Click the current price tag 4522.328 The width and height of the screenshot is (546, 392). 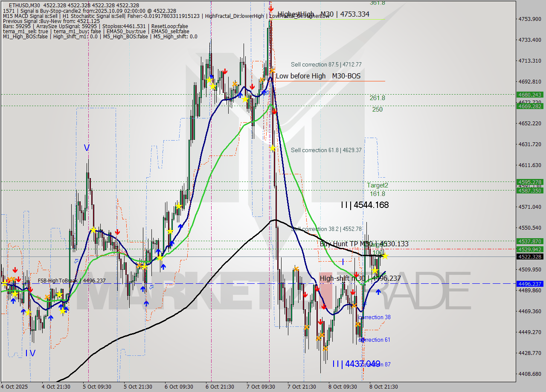point(529,257)
